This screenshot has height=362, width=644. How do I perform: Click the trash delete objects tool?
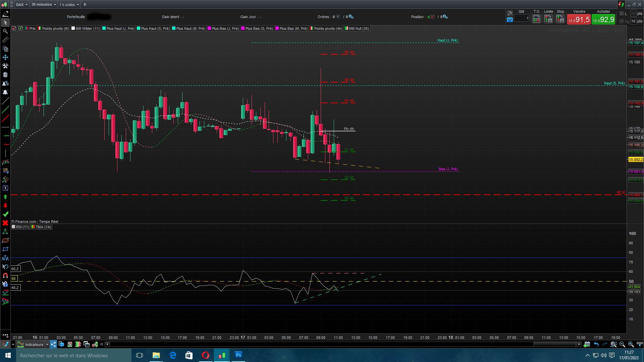(5, 75)
